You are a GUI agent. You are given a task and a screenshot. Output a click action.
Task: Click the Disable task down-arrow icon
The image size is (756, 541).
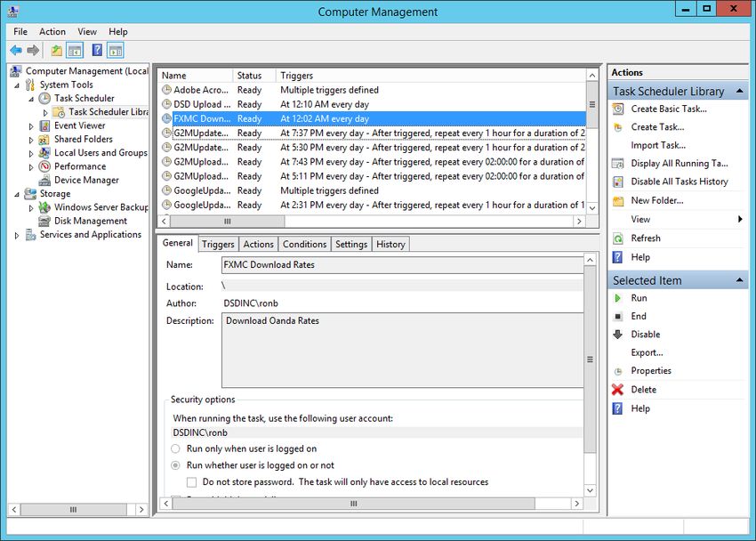click(x=618, y=335)
